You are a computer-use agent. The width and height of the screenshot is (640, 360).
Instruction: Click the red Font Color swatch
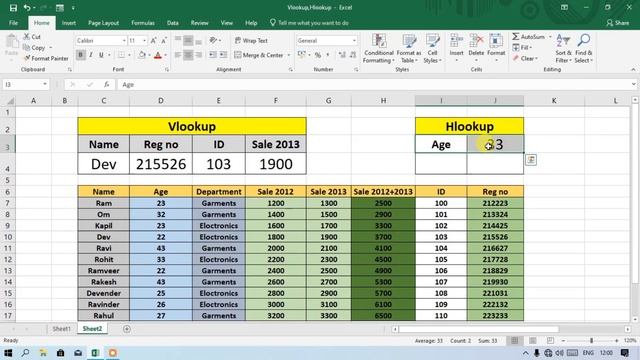pyautogui.click(x=158, y=56)
